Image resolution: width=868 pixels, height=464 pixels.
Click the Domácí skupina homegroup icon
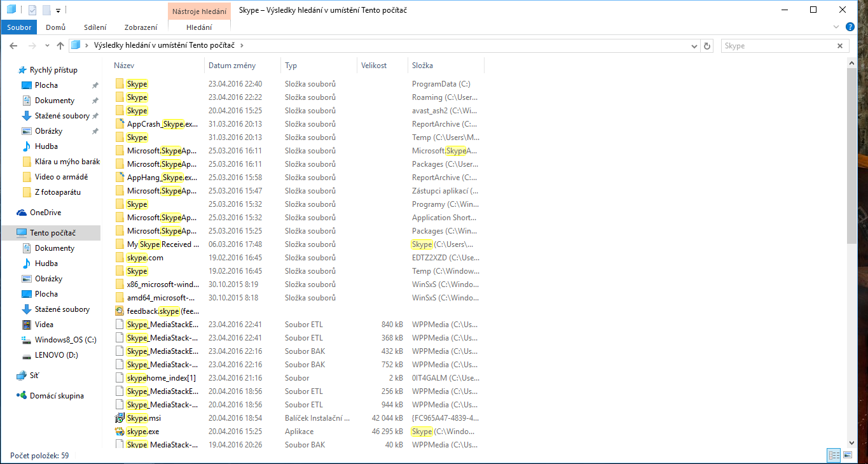tap(22, 396)
